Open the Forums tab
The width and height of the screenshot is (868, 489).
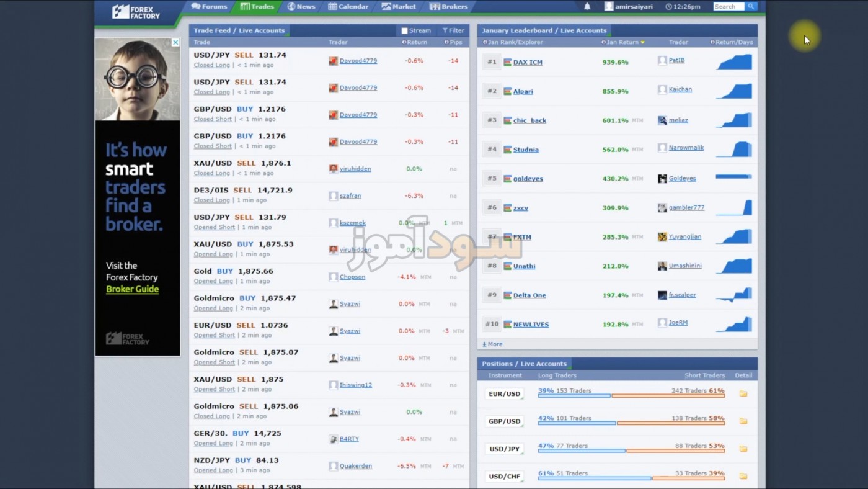click(210, 7)
